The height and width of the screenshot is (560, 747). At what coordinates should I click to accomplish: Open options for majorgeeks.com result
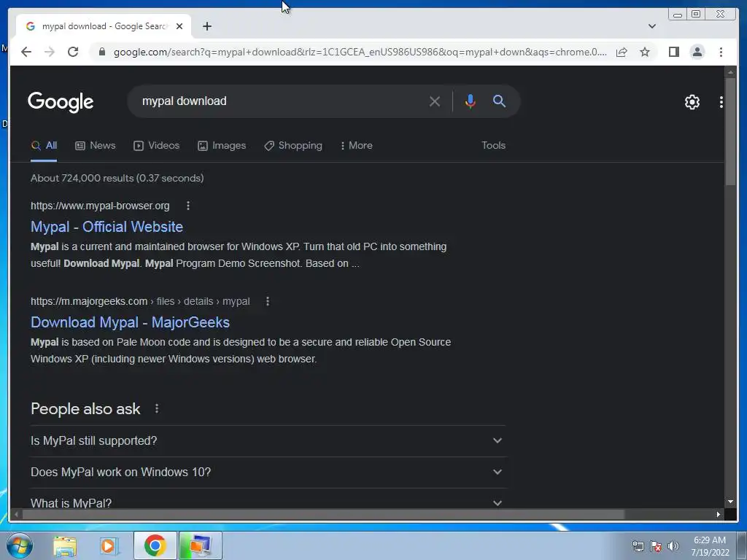(268, 301)
